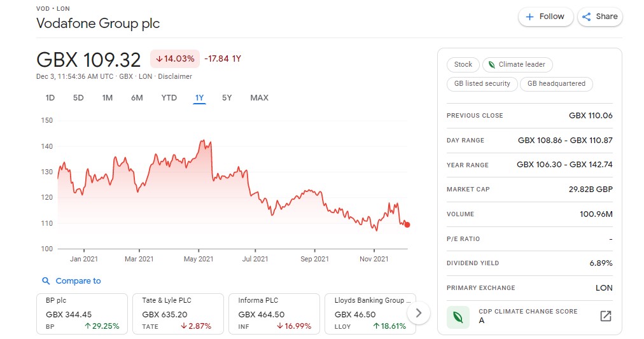Open the Informa PLC comparison card
The image size is (644, 339).
(x=274, y=314)
